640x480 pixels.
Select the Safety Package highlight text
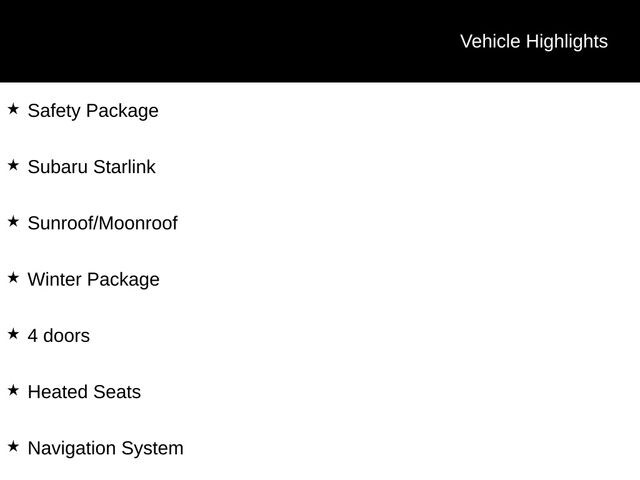click(x=93, y=111)
